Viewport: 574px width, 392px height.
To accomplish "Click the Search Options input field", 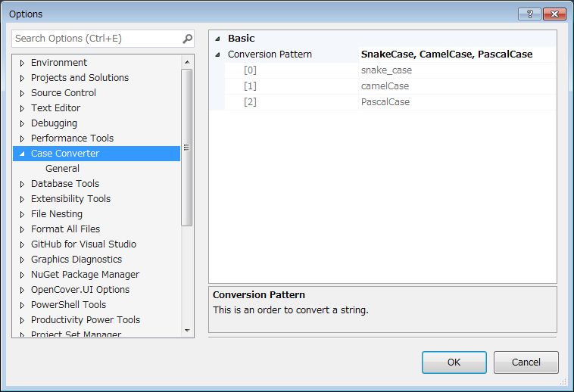I will click(95, 39).
